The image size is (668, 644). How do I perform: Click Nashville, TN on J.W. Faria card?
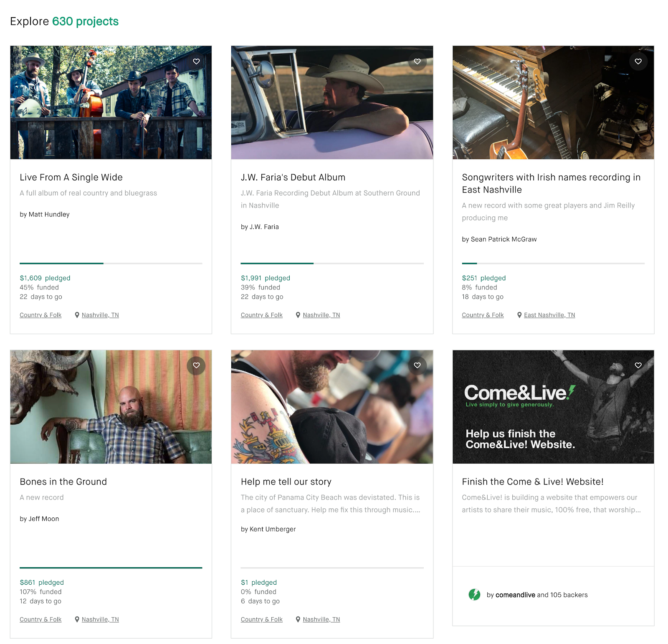coord(321,315)
